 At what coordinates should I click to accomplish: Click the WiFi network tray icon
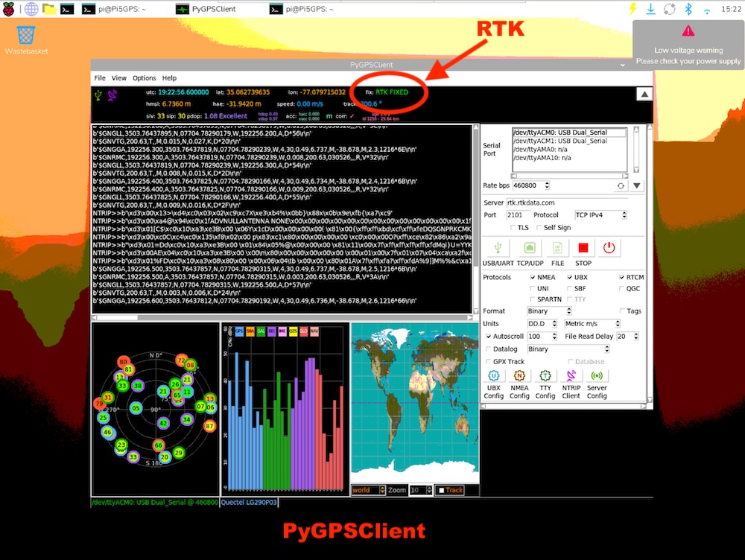[707, 10]
